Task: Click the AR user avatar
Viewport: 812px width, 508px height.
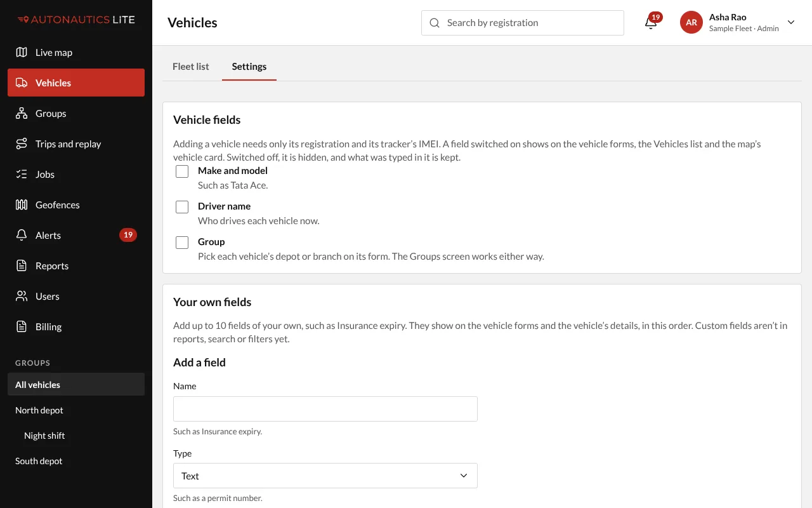Action: 691,22
